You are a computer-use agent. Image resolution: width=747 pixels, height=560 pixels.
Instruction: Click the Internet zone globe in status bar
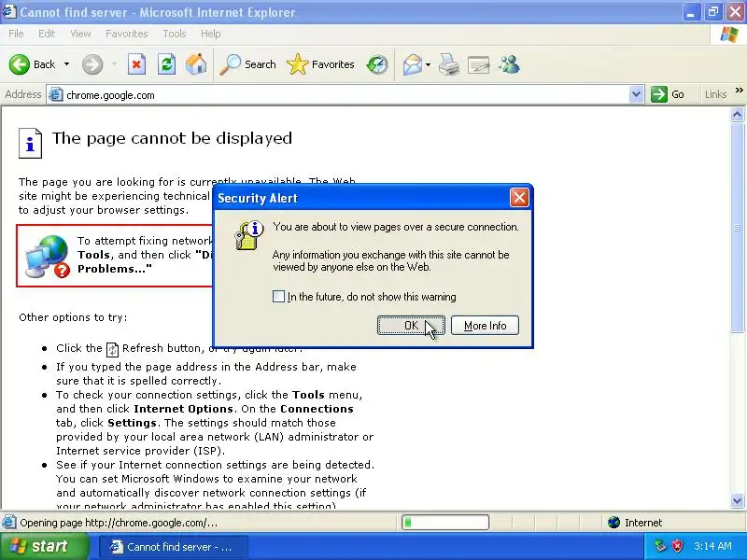click(x=614, y=523)
